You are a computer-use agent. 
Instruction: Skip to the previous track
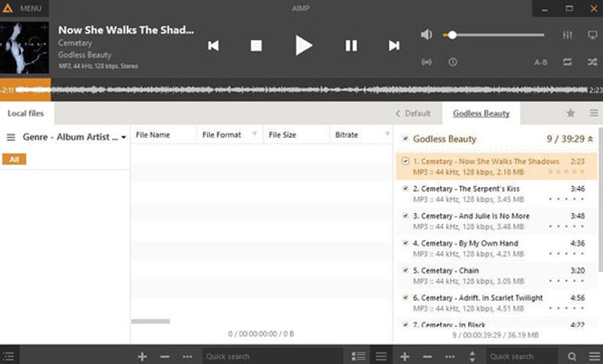tap(213, 46)
